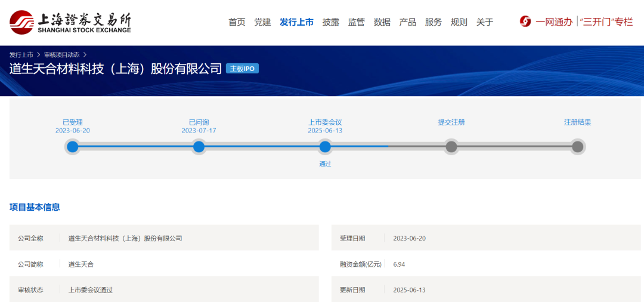
Task: Open the 党建 navigation item
Action: 262,22
